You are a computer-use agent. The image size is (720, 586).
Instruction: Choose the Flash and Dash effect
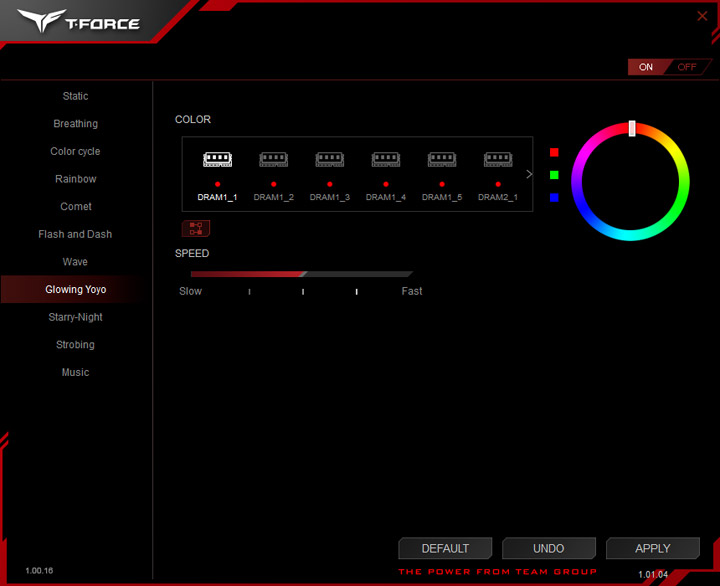click(x=75, y=234)
